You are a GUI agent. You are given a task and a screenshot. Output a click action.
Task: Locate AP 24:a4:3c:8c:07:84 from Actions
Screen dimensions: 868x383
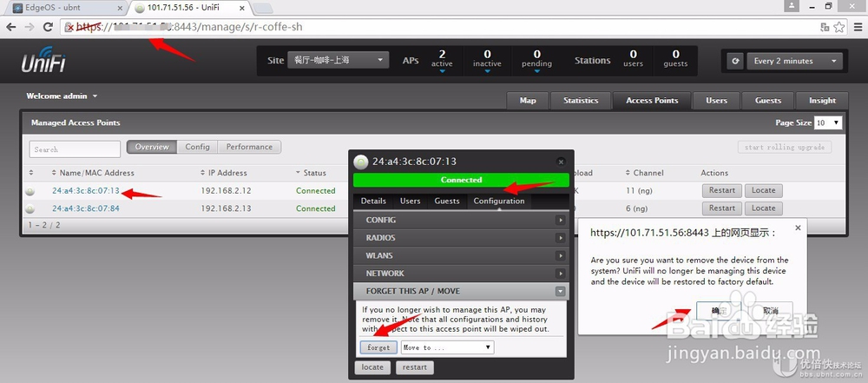tap(763, 208)
